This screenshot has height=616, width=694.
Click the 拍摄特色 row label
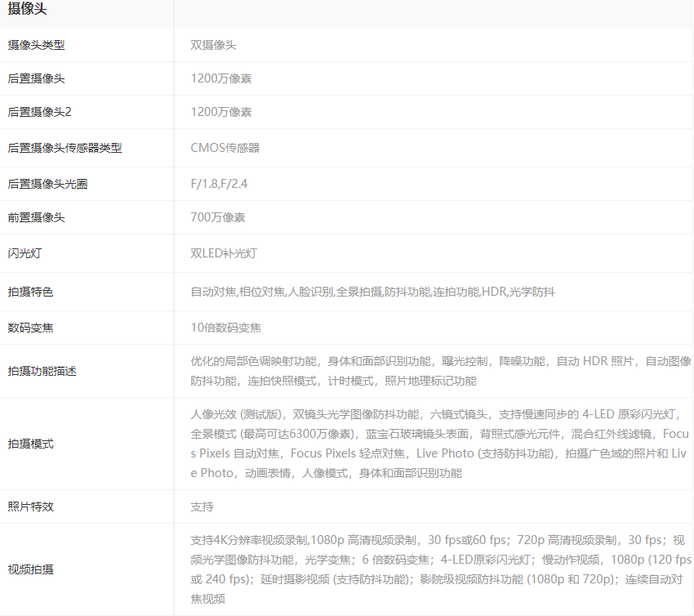(30, 292)
